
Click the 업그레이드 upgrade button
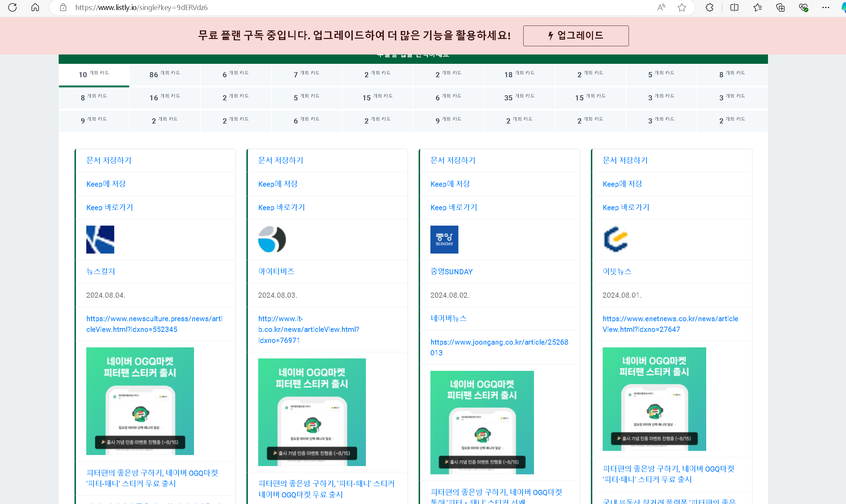576,36
